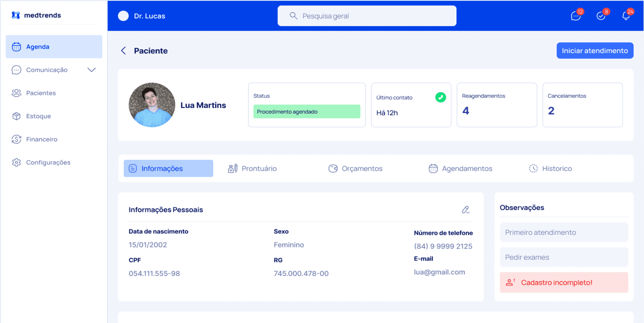
Task: Open the notifications bell icon
Action: [x=626, y=16]
